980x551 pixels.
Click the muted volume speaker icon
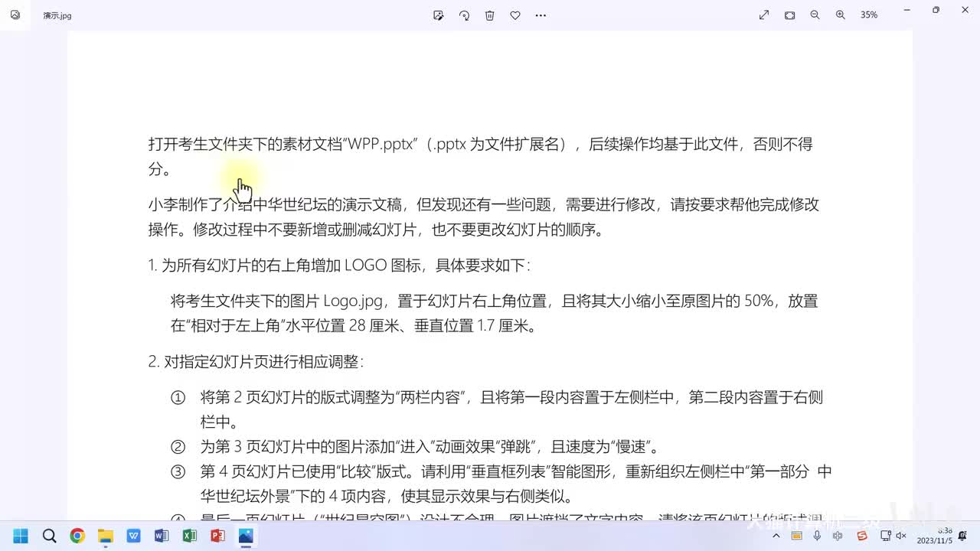(x=901, y=536)
